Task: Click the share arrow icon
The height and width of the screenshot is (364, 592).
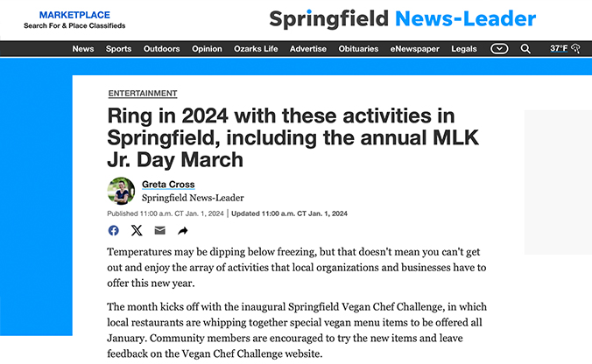Action: (x=183, y=231)
